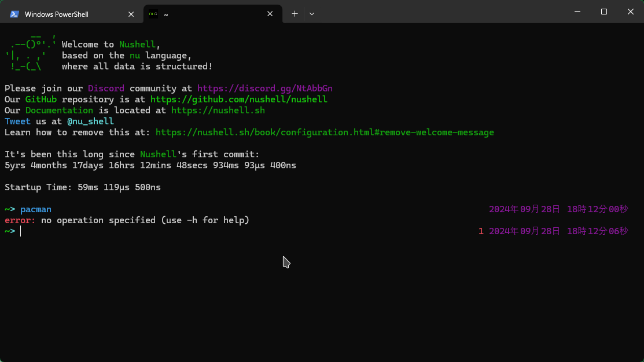644x362 pixels.
Task: Close the terminal window
Action: coord(630,12)
